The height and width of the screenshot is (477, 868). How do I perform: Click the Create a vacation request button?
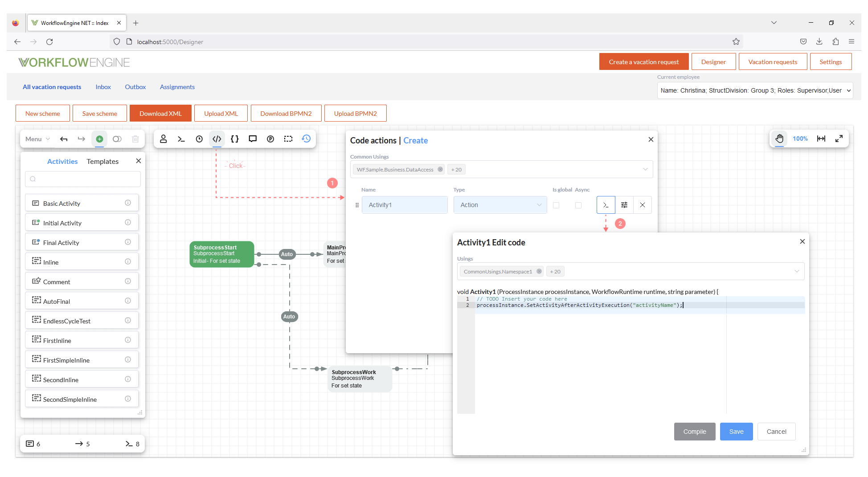pos(644,61)
